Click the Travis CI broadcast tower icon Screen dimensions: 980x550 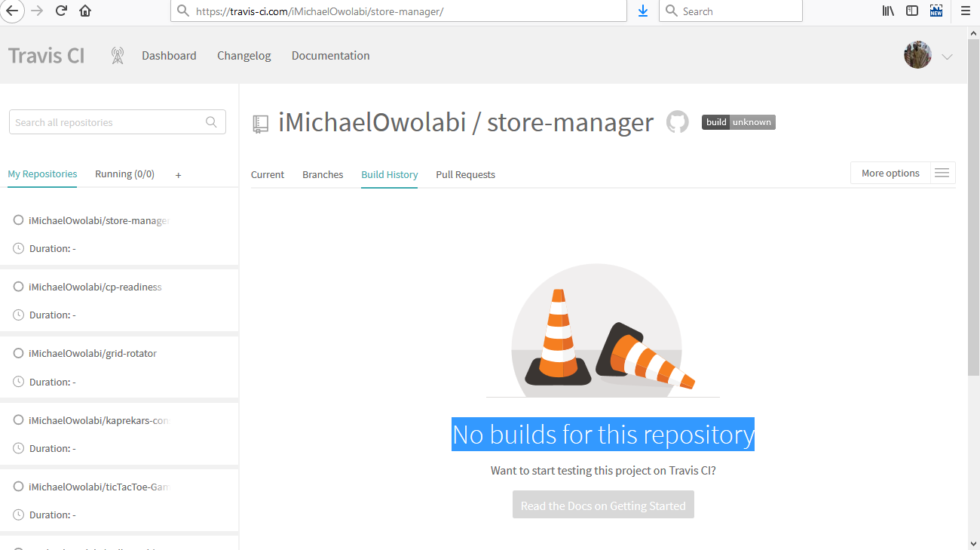pos(117,55)
